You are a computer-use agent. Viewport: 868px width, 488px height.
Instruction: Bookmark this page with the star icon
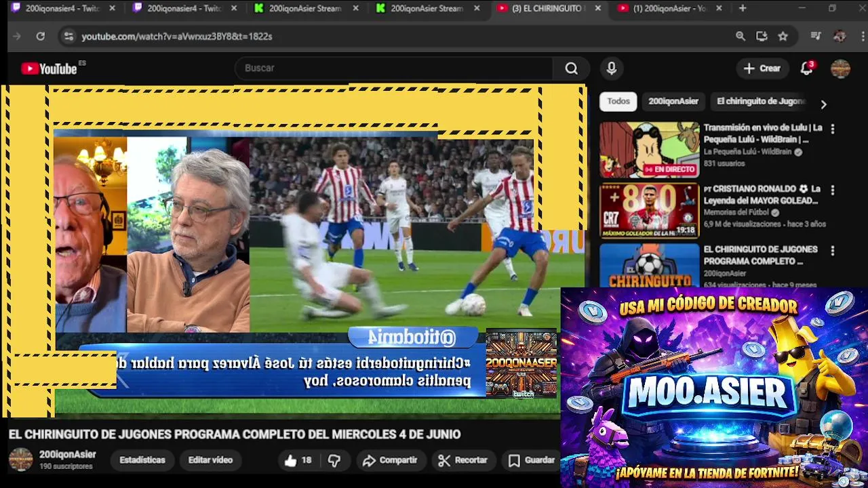pos(783,37)
